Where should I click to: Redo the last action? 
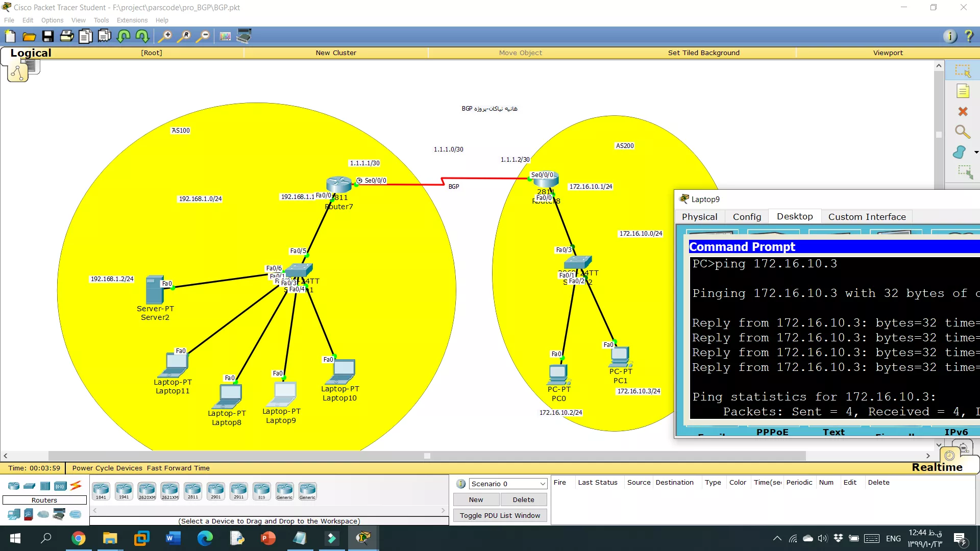click(x=142, y=36)
